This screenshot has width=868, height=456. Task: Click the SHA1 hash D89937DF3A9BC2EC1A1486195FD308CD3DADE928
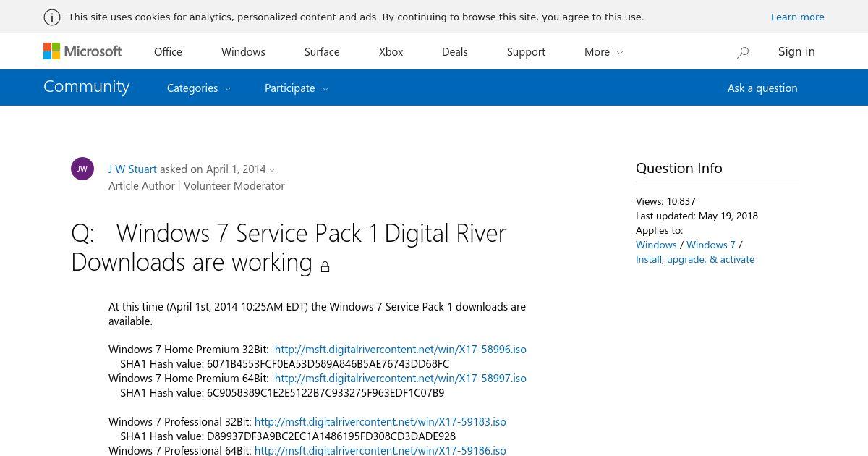pos(331,436)
